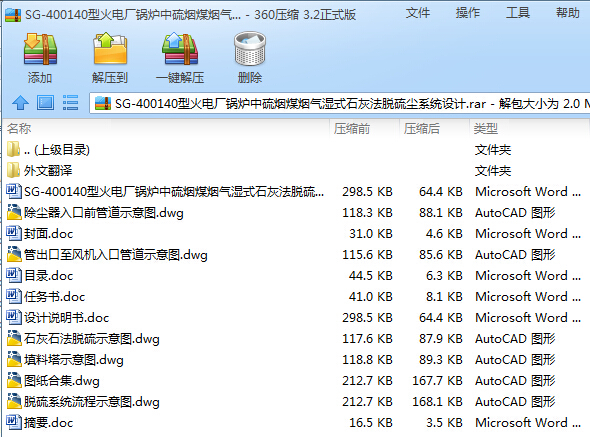The height and width of the screenshot is (437, 590).
Task: Click dwg icon beside 除尘器入口前管道示意图.dwg
Action: [x=14, y=212]
